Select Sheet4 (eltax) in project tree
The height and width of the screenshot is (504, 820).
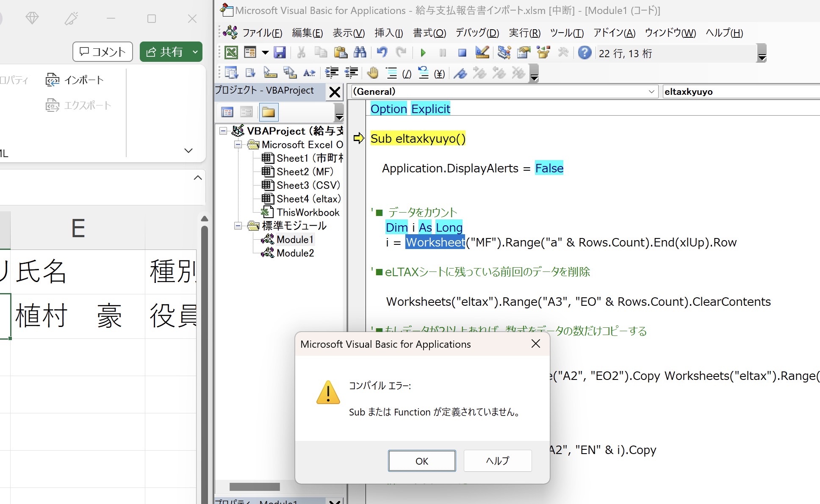(309, 199)
